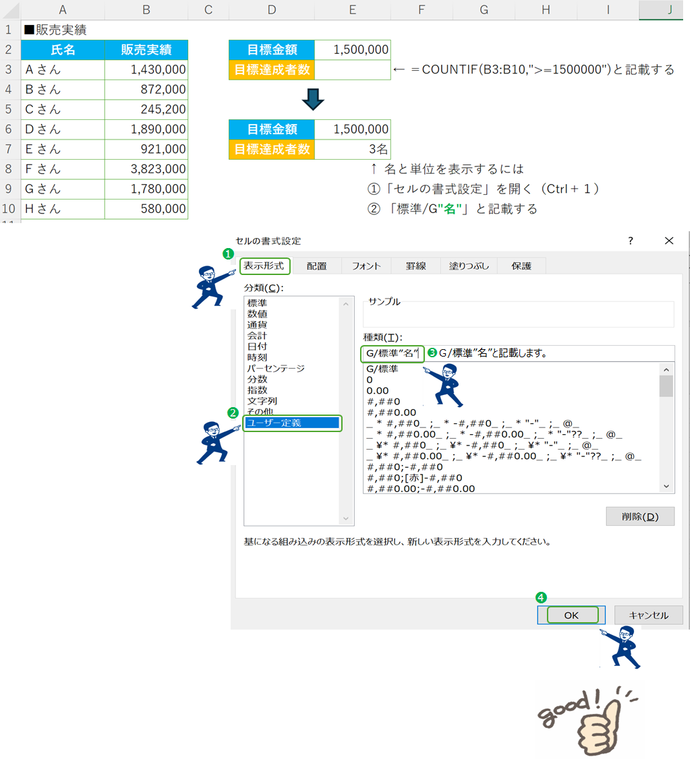Choose ユーザー定義 in the category list
The width and height of the screenshot is (700, 759).
coord(292,423)
